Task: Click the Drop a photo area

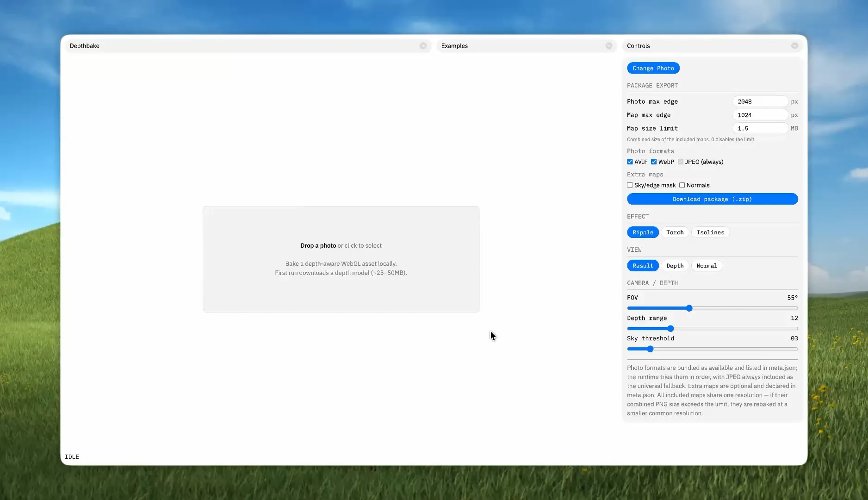Action: [x=341, y=259]
